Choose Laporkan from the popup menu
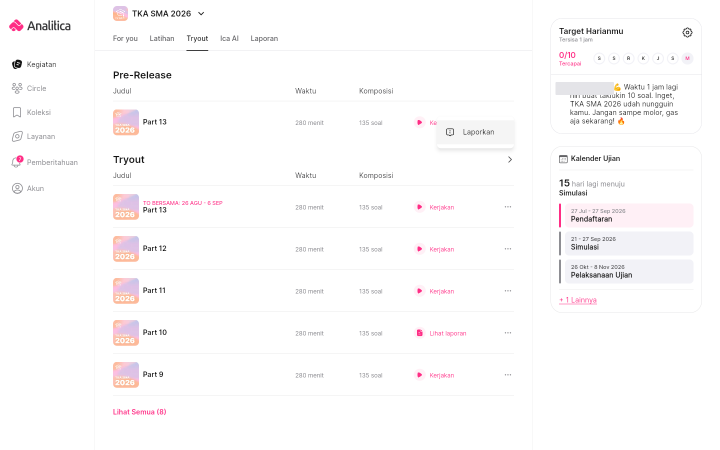720x450 pixels. [x=475, y=132]
